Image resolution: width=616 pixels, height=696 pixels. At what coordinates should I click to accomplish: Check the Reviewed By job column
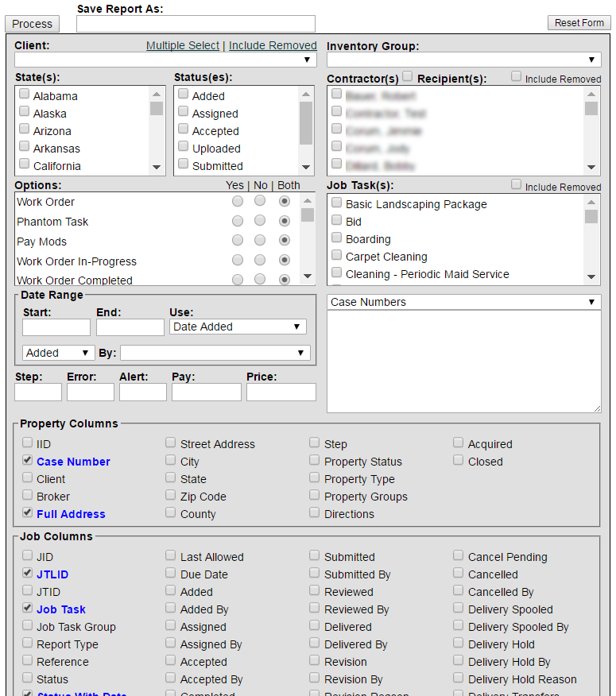coord(315,608)
